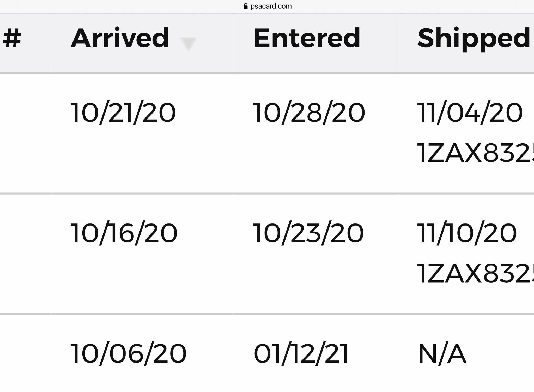Open the psacard.com address bar
The height and width of the screenshot is (392, 534).
(267, 6)
